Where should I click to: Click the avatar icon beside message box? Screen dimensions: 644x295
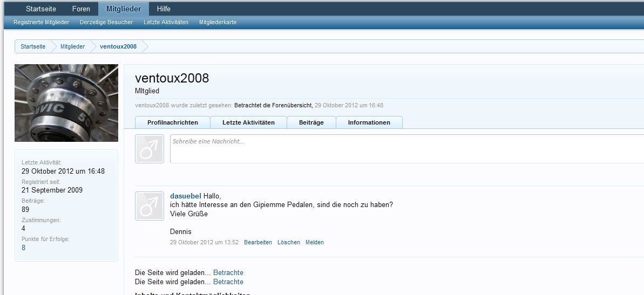pos(149,149)
